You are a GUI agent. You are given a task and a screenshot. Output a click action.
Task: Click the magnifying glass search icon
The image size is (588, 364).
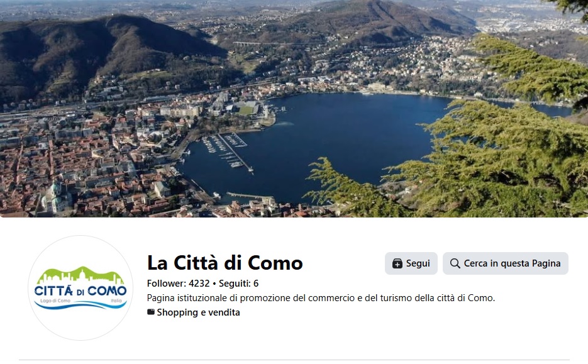point(455,263)
